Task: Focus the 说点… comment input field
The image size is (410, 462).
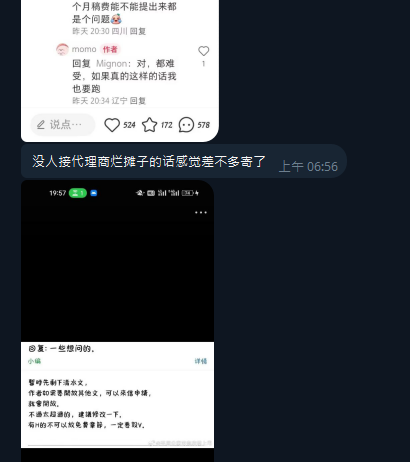Action: tap(63, 125)
